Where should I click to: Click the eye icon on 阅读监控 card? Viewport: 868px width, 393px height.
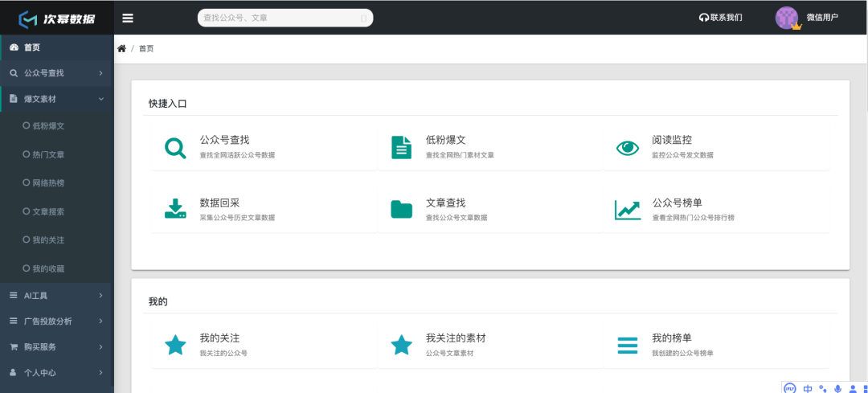[x=627, y=148]
